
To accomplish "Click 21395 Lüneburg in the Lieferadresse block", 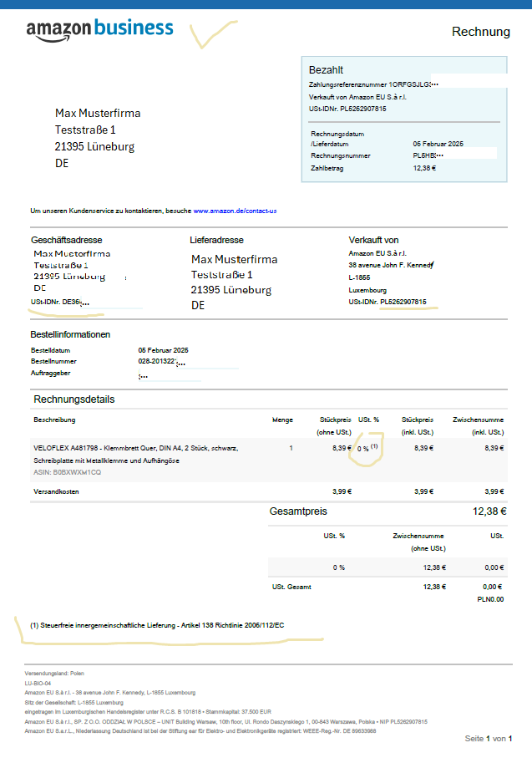I will [x=231, y=290].
